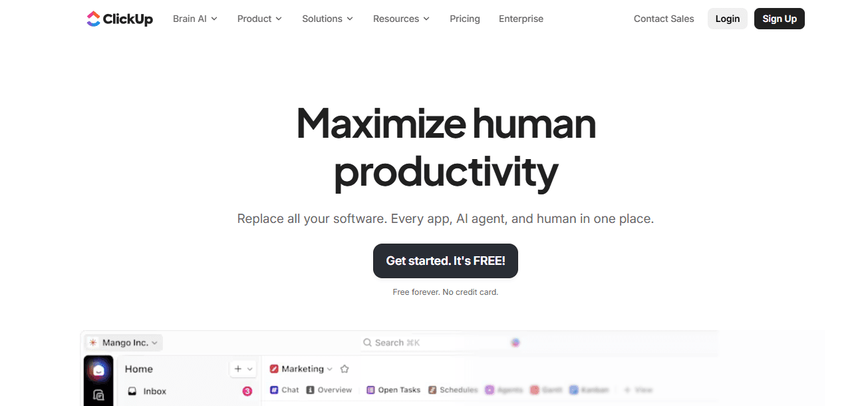Screen dimensions: 868x406
Task: Click the plus icon next to Home
Action: pos(237,368)
